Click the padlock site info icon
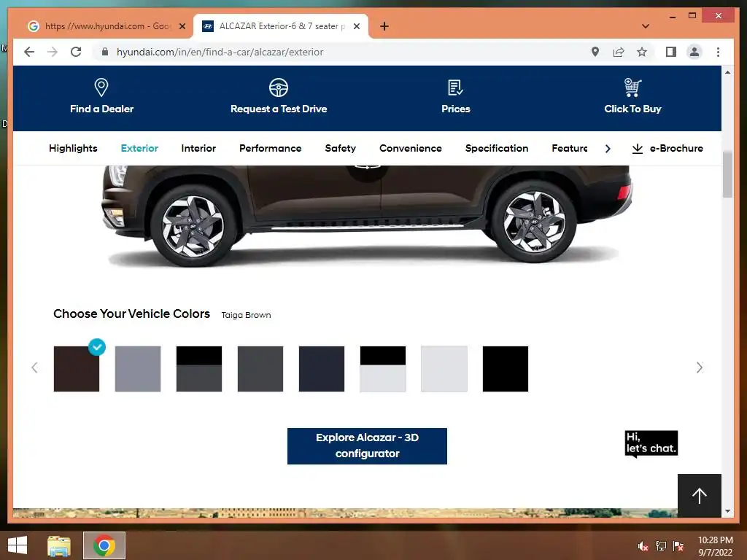The image size is (747, 560). (105, 52)
